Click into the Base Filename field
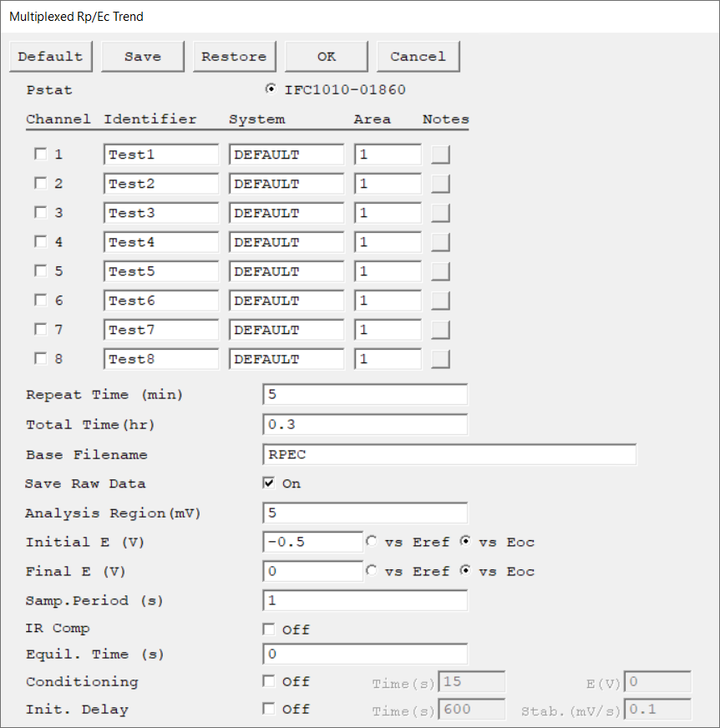 click(449, 454)
